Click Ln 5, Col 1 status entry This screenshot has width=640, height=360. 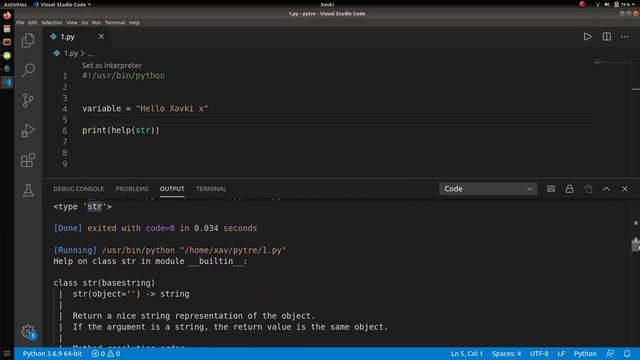click(x=467, y=353)
